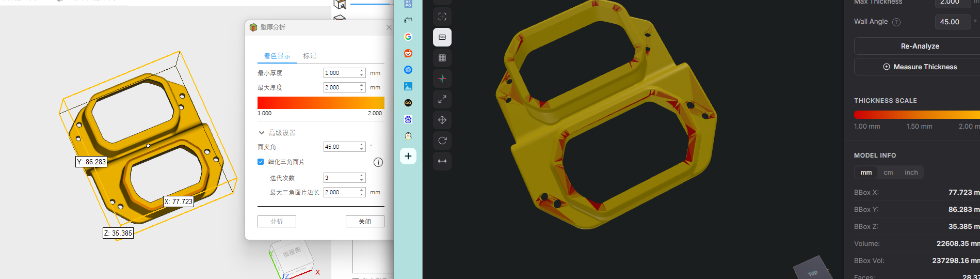Viewport: 980px width, 279px height.
Task: Click the 最小厚度 input field
Action: [341, 73]
